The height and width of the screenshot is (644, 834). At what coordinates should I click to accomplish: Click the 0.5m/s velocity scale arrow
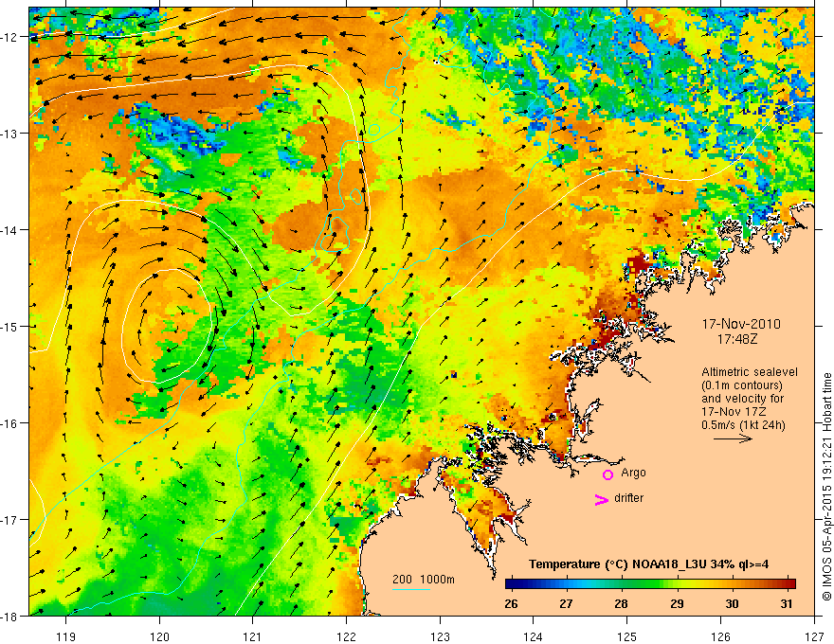tap(733, 438)
